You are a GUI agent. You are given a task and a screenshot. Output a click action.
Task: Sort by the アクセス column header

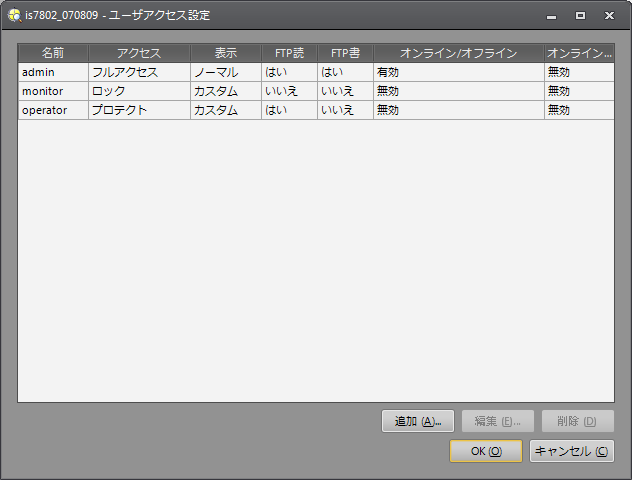(x=139, y=53)
